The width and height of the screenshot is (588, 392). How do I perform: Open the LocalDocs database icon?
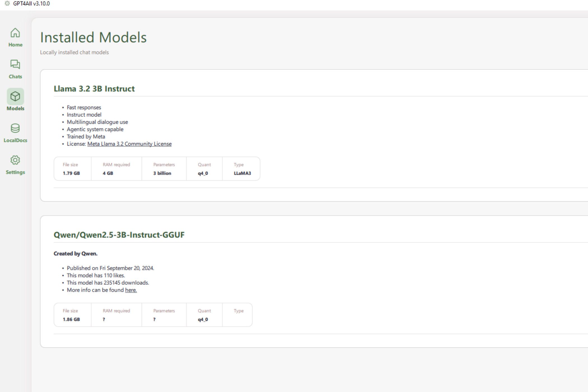[15, 128]
